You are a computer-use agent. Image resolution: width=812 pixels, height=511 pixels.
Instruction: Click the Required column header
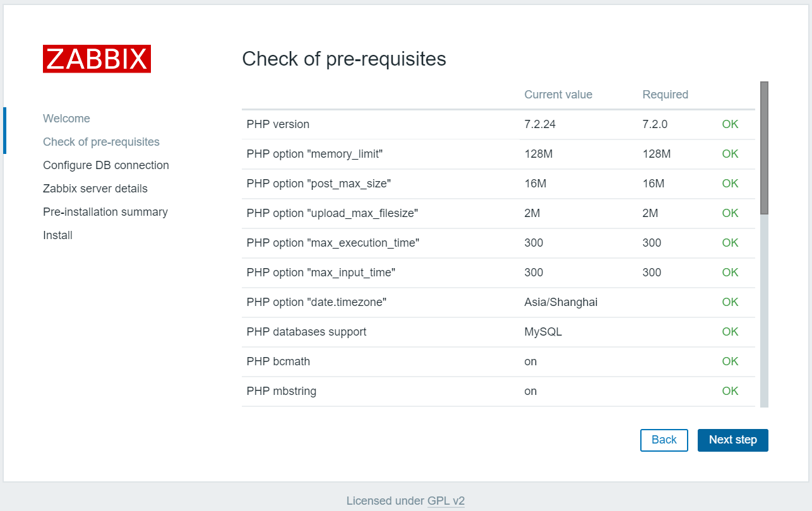click(x=666, y=94)
